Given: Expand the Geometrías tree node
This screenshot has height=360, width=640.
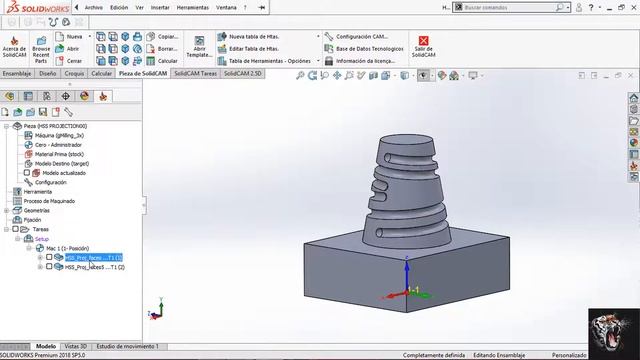Looking at the screenshot, I should (7, 211).
